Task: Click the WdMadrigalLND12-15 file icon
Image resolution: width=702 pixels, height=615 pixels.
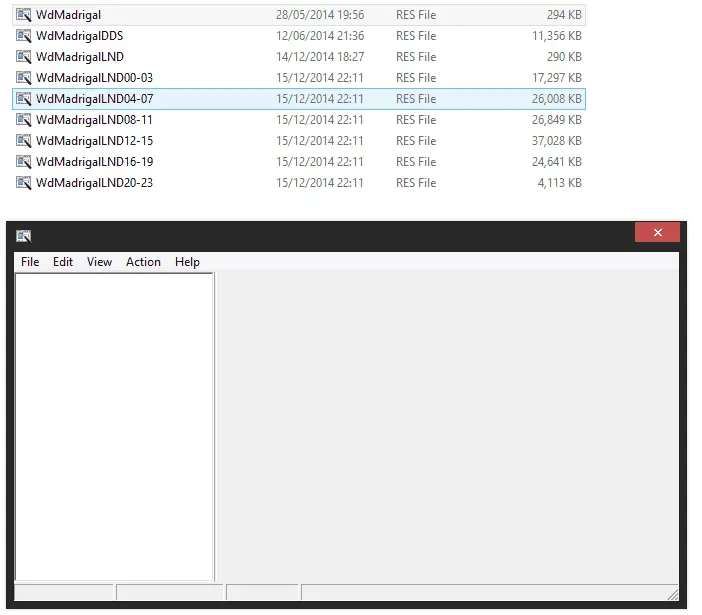Action: [x=24, y=141]
